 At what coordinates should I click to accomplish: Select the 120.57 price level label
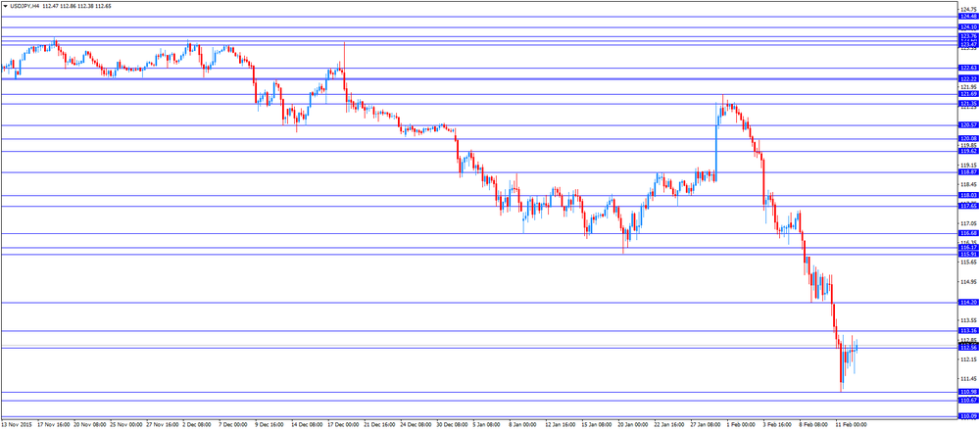968,125
